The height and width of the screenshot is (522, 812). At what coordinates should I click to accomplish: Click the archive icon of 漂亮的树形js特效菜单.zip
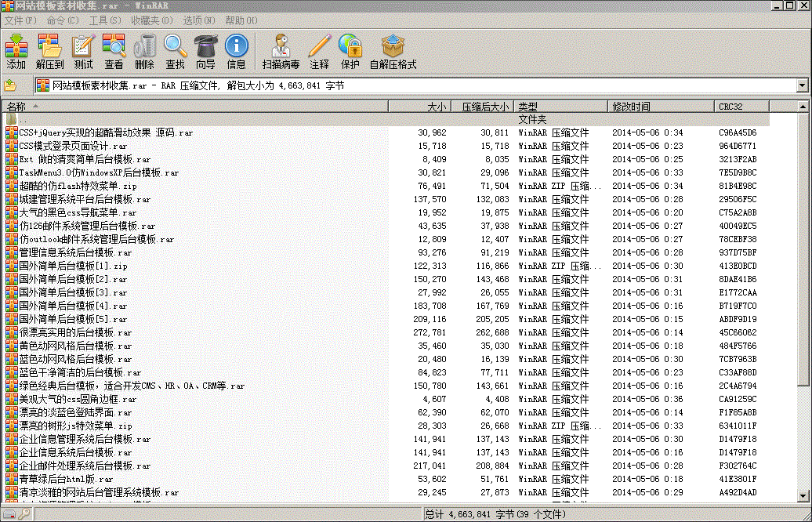[12, 426]
